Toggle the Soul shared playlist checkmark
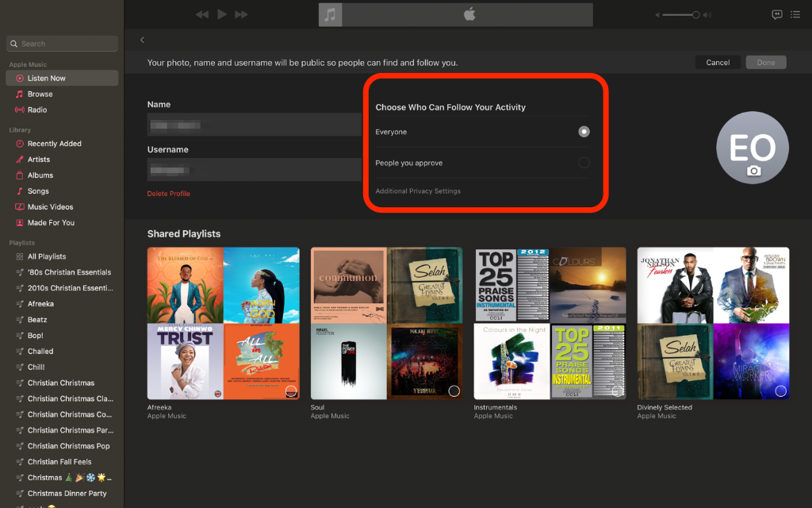Screen dimensions: 812x508 [x=454, y=391]
